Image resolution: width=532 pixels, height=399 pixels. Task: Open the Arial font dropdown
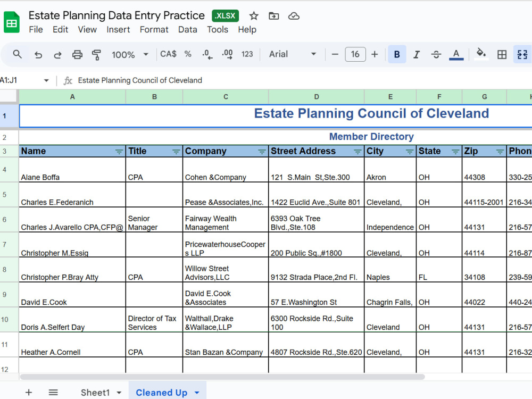(293, 54)
